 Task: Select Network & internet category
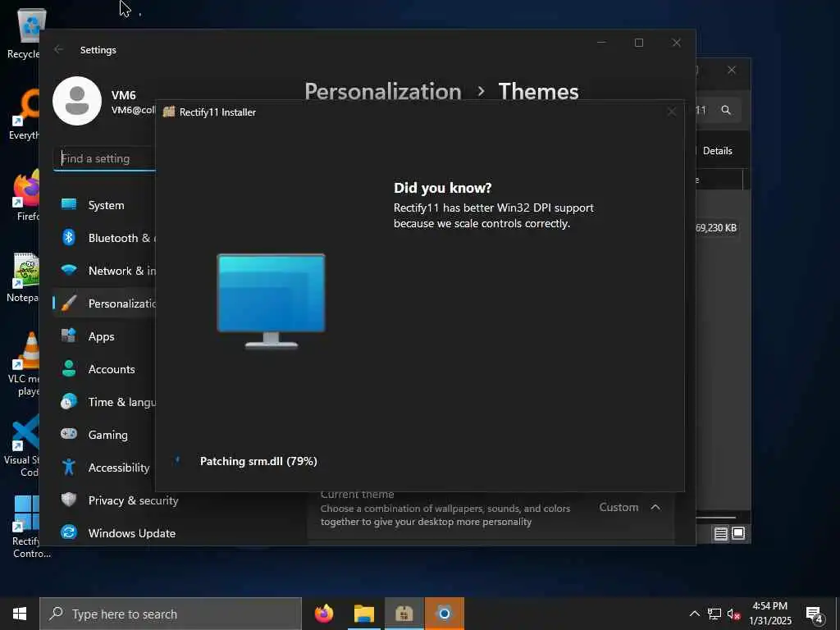pos(104,271)
